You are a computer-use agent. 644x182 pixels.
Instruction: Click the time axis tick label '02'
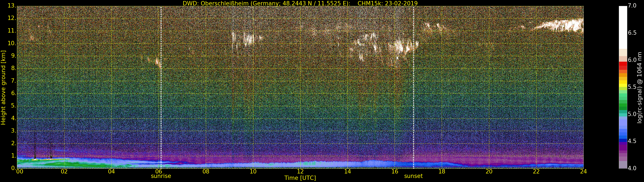point(64,172)
